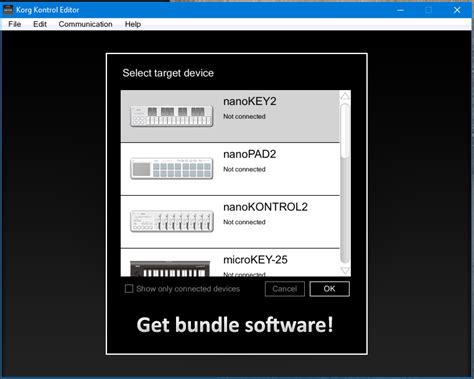Click the device list scroll up arrow
Screen dimensions: 474x379
345,96
